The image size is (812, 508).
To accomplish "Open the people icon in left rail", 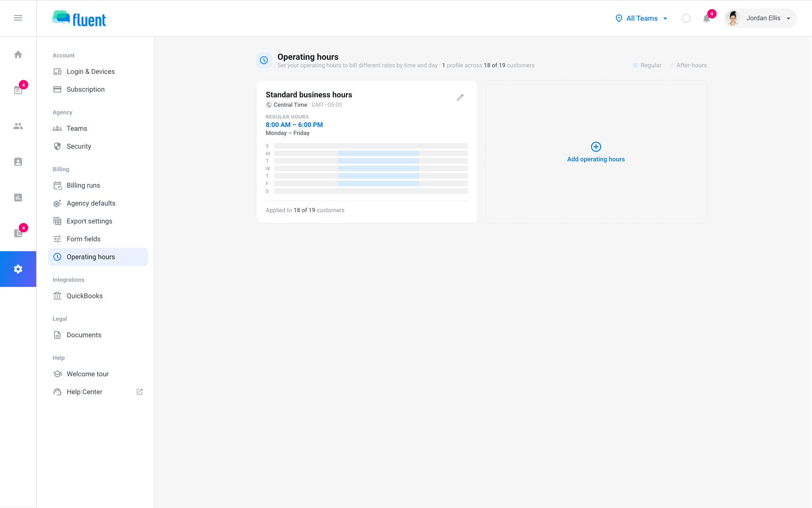I will click(18, 126).
